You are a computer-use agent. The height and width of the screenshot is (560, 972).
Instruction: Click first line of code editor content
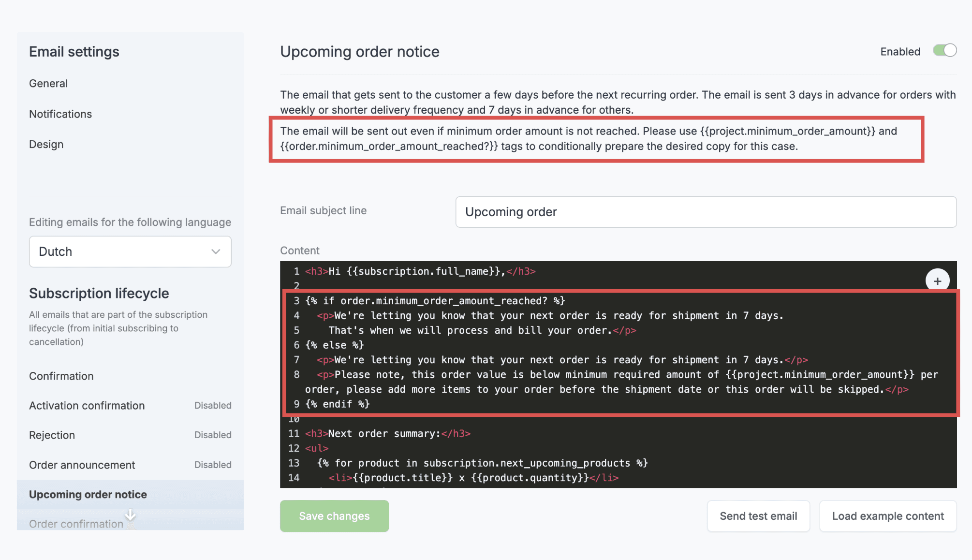coord(420,271)
